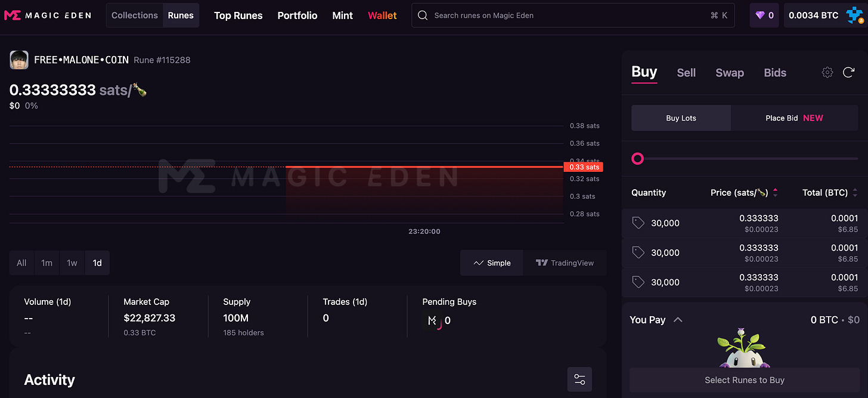Viewport: 868px width, 398px height.
Task: Open the wallet avatar icon
Action: pos(855,16)
